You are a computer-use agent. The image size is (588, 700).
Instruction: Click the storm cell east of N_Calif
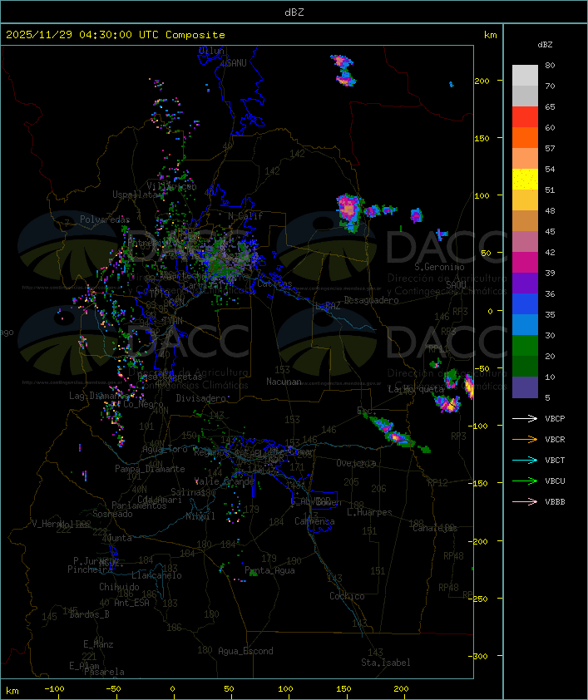pos(349,211)
